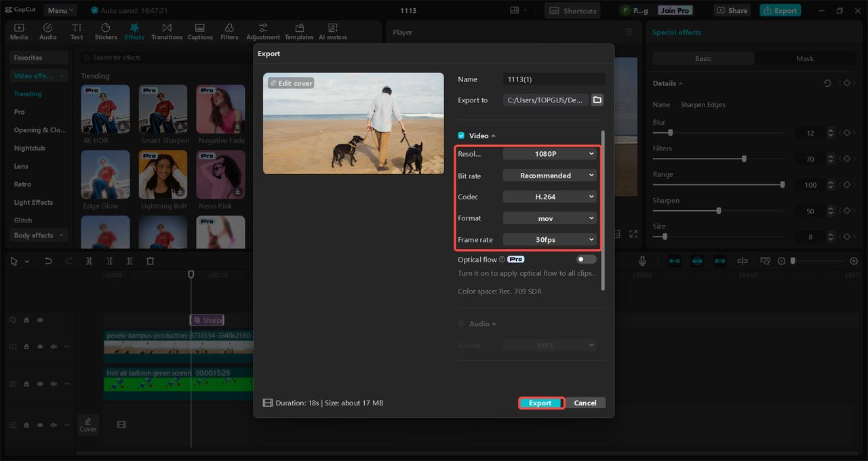Delete selected clip with trash icon
The width and height of the screenshot is (868, 461).
coord(151,261)
